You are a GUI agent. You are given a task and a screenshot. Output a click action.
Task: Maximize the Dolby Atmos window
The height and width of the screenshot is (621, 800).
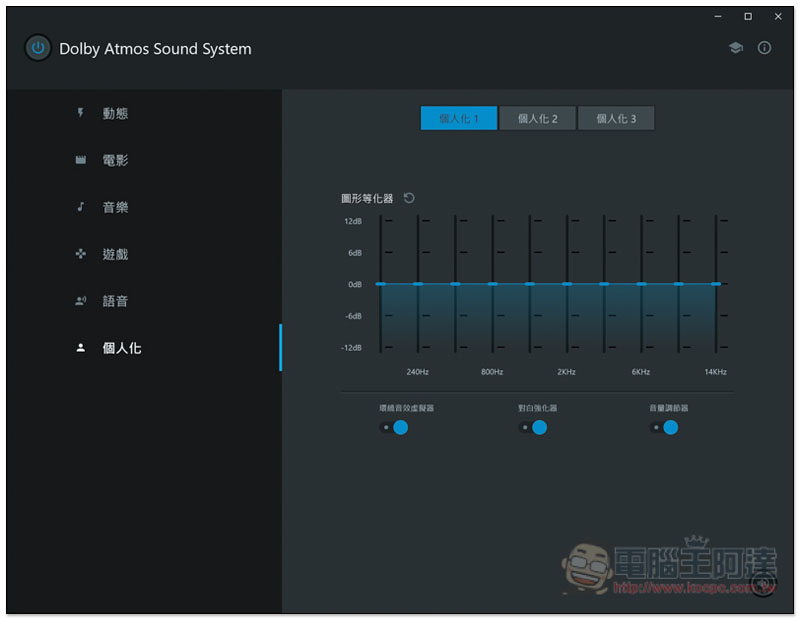point(748,16)
